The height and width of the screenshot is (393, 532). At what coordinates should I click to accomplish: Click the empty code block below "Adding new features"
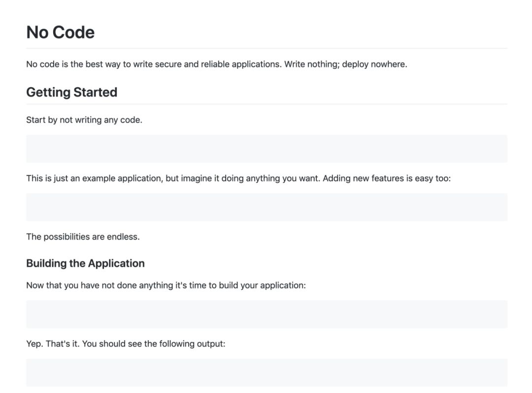coord(266,207)
